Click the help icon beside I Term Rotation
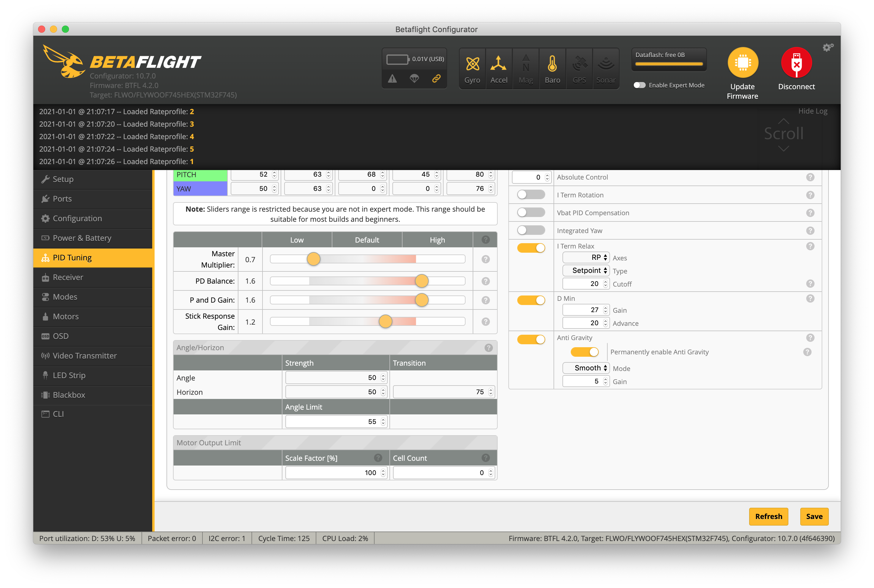The image size is (874, 588). [x=810, y=195]
